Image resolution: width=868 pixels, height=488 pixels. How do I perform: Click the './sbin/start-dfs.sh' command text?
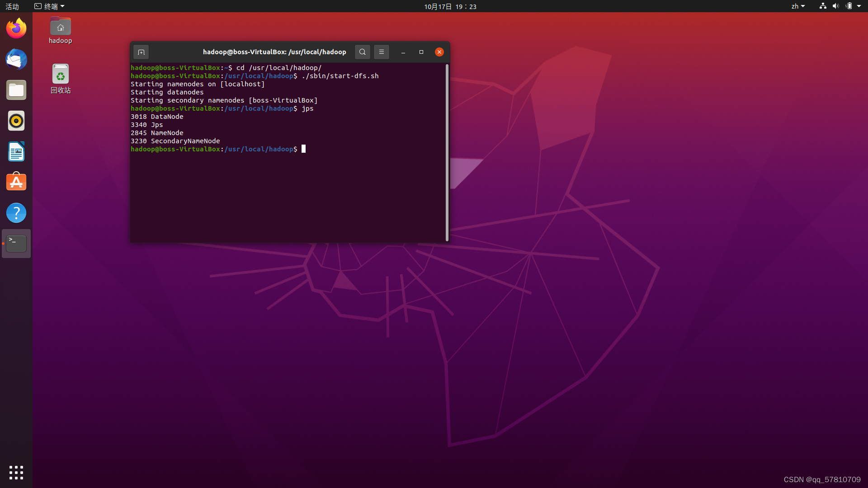[340, 76]
